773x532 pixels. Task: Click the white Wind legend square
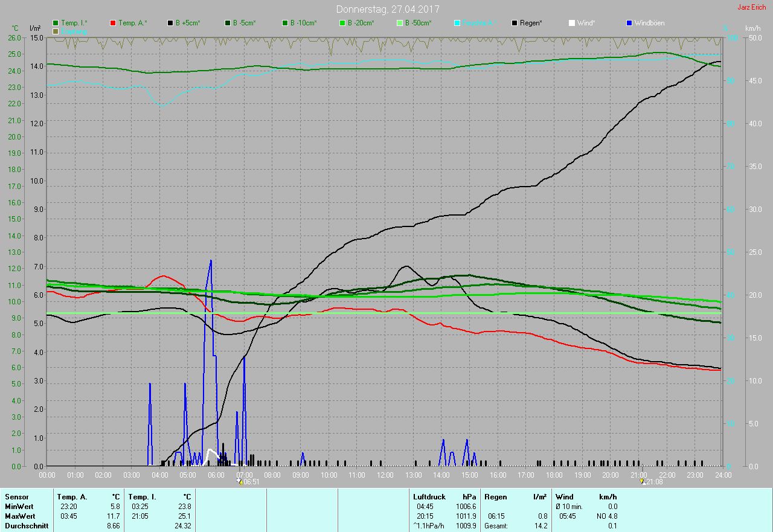572,23
